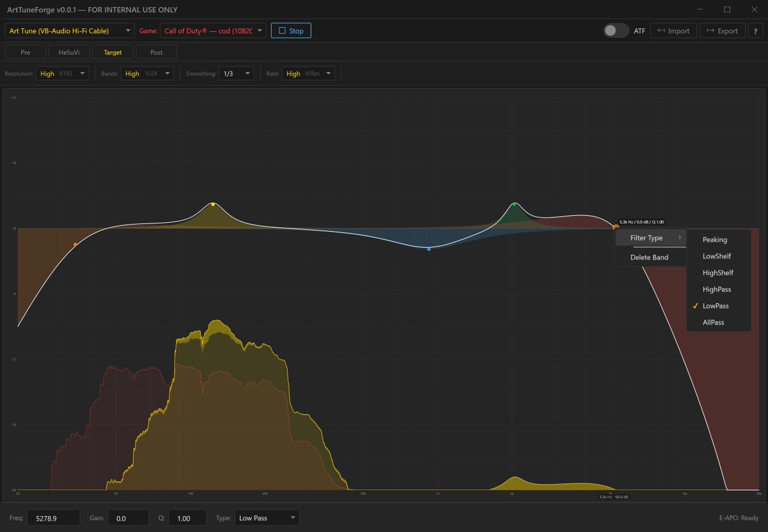The image size is (768, 532).
Task: Choose Delete Band from context menu
Action: (650, 257)
